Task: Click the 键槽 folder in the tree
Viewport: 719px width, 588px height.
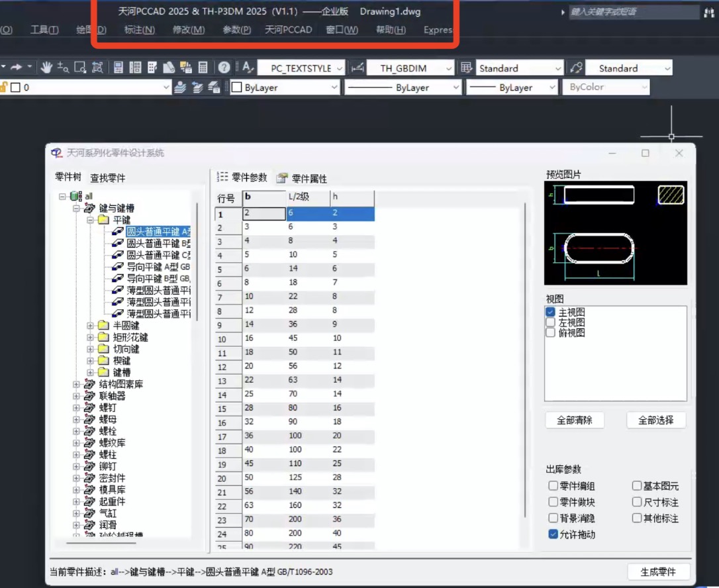Action: (x=122, y=372)
